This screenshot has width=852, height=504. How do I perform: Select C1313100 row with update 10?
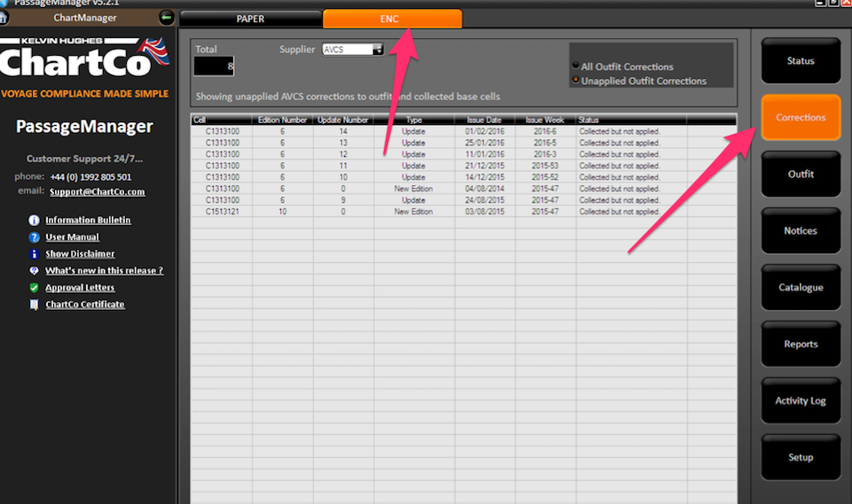coord(464,177)
